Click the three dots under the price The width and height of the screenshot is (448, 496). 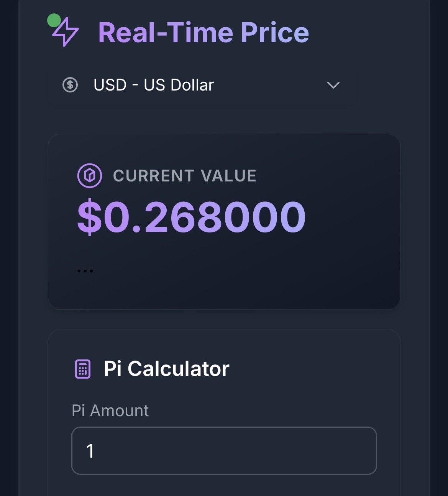coord(85,271)
